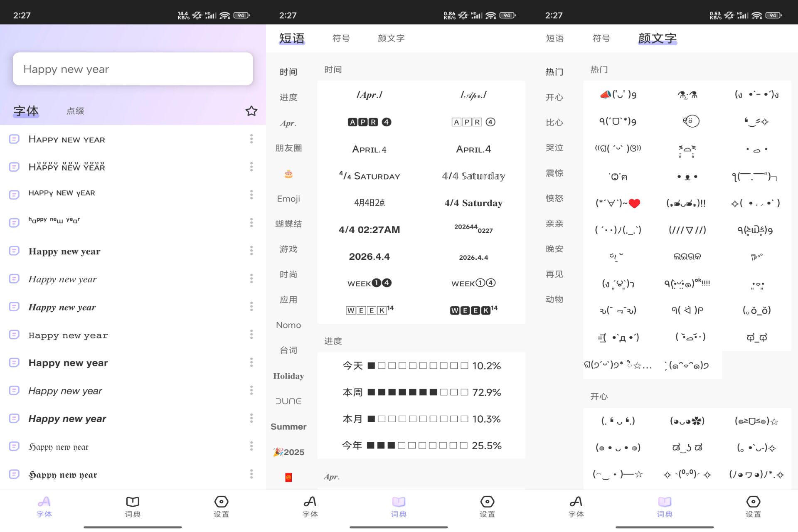Select the Emoji sidebar category
This screenshot has height=532, width=798.
[288, 199]
